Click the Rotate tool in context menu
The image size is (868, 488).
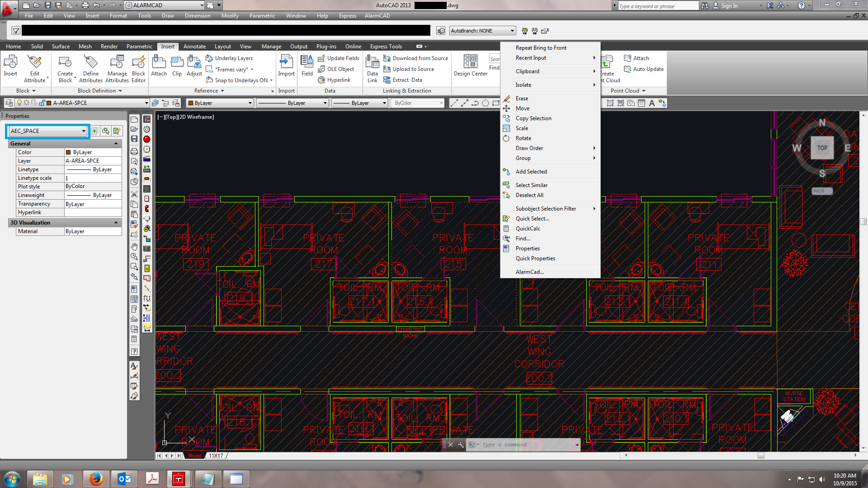pos(524,138)
